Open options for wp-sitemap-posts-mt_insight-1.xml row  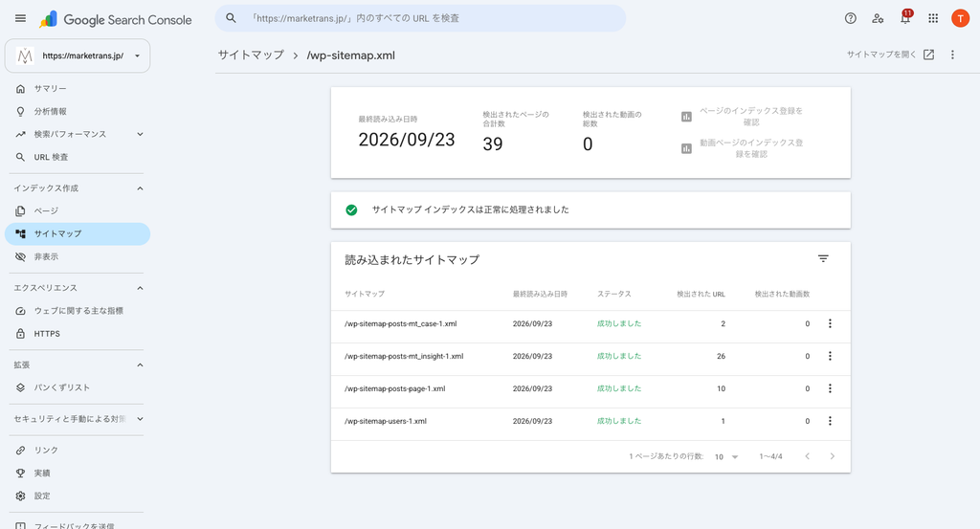click(x=830, y=356)
